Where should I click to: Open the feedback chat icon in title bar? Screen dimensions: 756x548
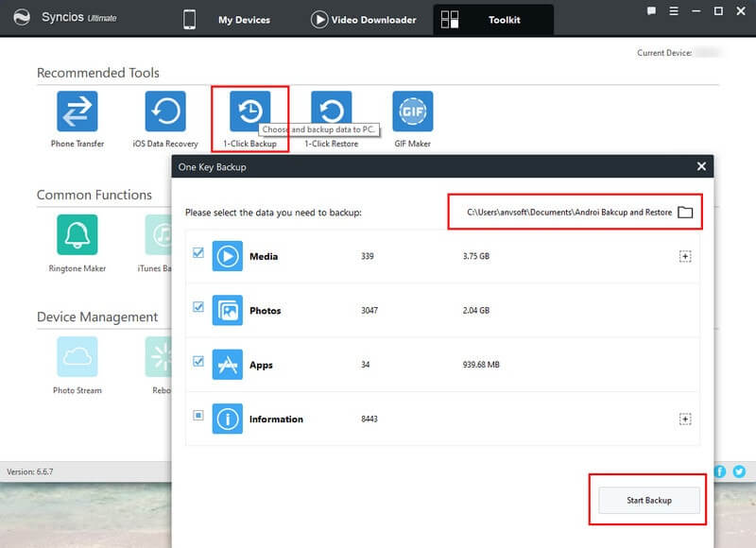coord(651,11)
